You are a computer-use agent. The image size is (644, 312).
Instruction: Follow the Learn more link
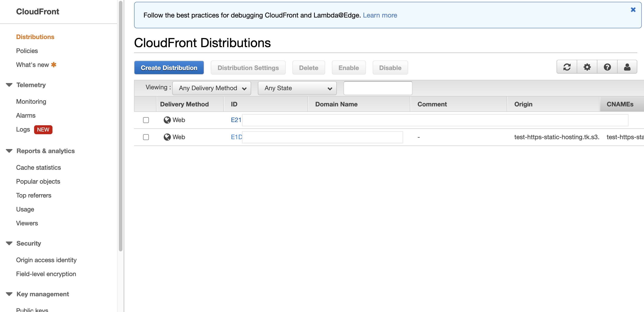380,15
